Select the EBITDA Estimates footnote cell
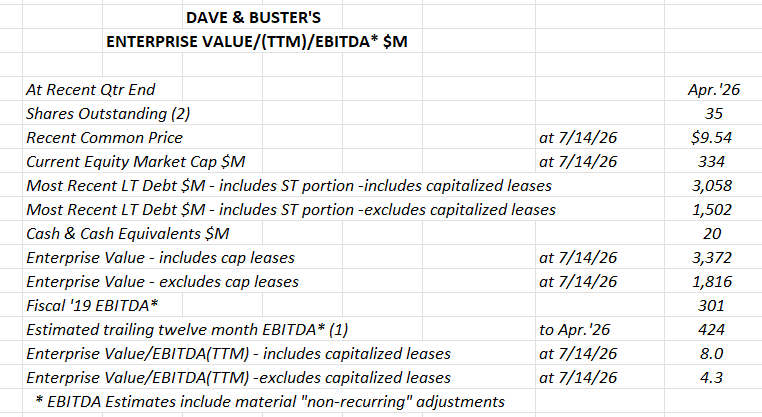 click(x=270, y=401)
